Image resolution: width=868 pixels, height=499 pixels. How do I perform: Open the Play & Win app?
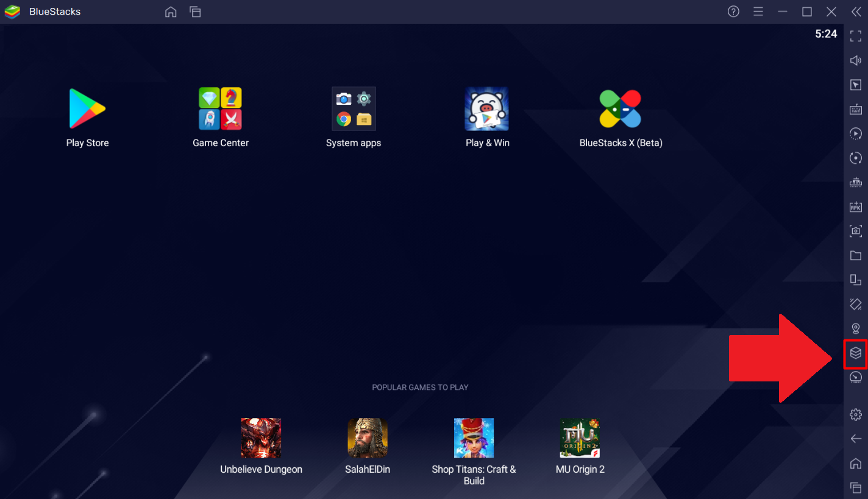point(487,108)
